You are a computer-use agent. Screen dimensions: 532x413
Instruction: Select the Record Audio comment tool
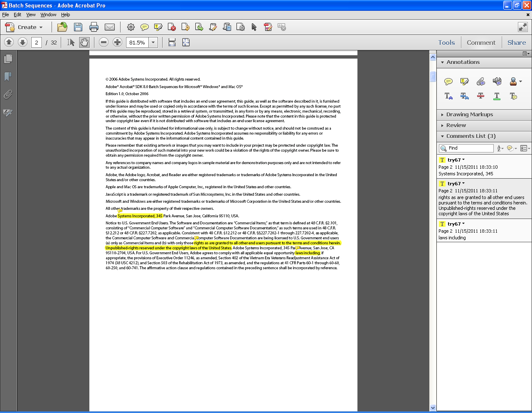[497, 82]
